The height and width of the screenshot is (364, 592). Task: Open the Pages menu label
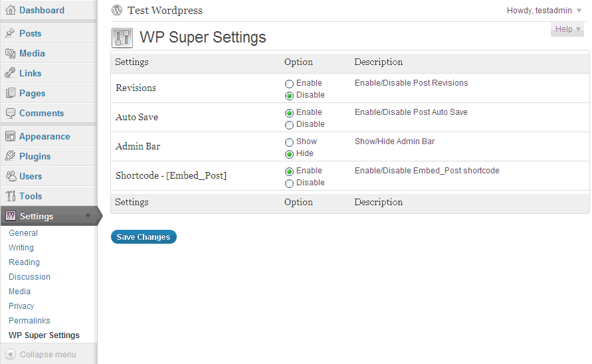[33, 93]
